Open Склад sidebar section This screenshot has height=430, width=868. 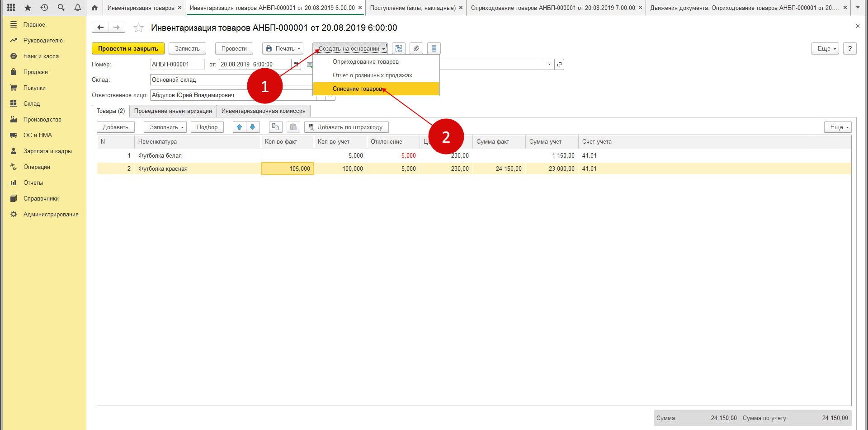[x=44, y=103]
